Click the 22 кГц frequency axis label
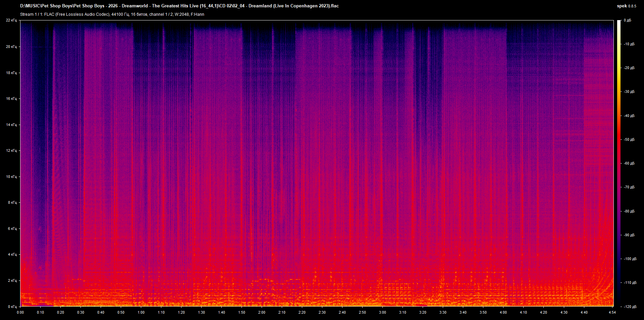The width and height of the screenshot is (644, 320). click(x=12, y=20)
